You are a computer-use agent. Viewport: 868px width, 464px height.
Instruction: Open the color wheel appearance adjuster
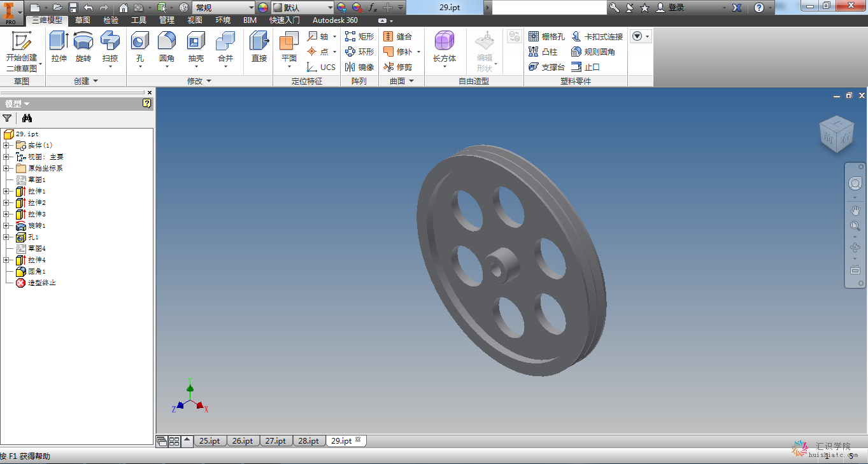pos(263,8)
